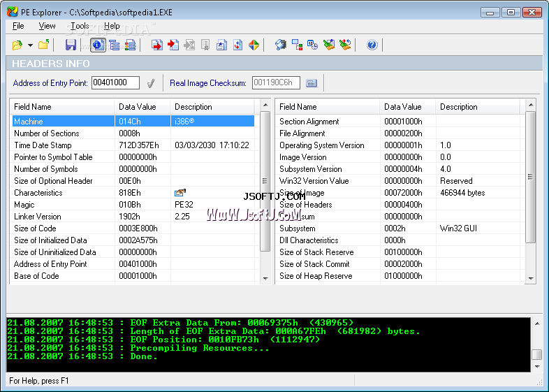Click left table Data Value column header
The image size is (549, 392).
142,107
